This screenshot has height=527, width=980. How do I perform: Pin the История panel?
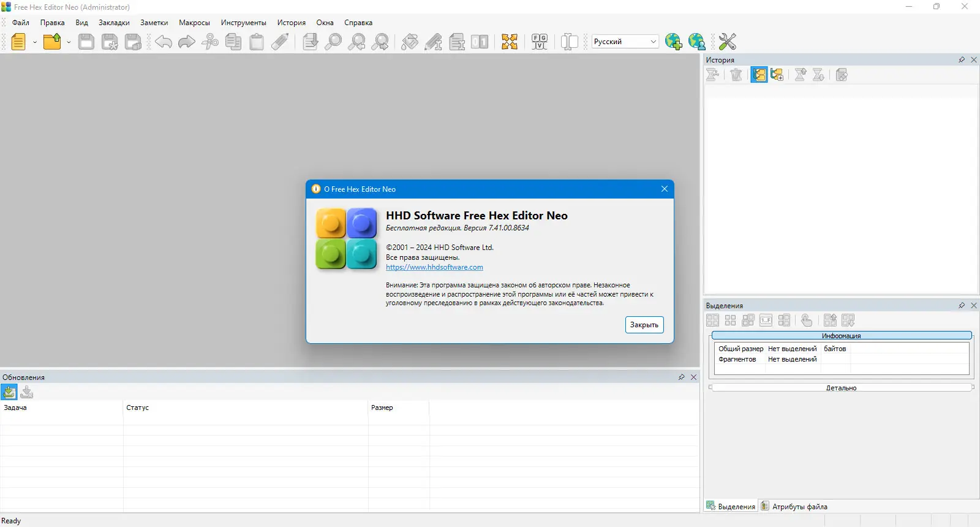coord(962,60)
